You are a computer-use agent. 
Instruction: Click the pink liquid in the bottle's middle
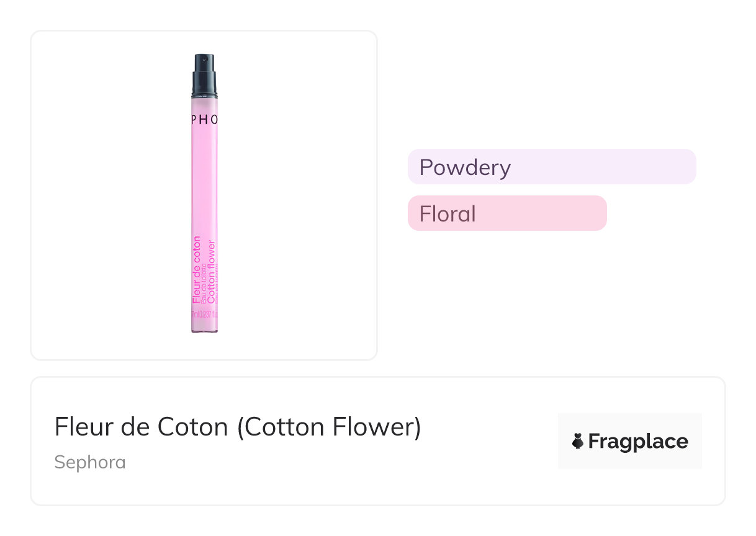coord(204,186)
